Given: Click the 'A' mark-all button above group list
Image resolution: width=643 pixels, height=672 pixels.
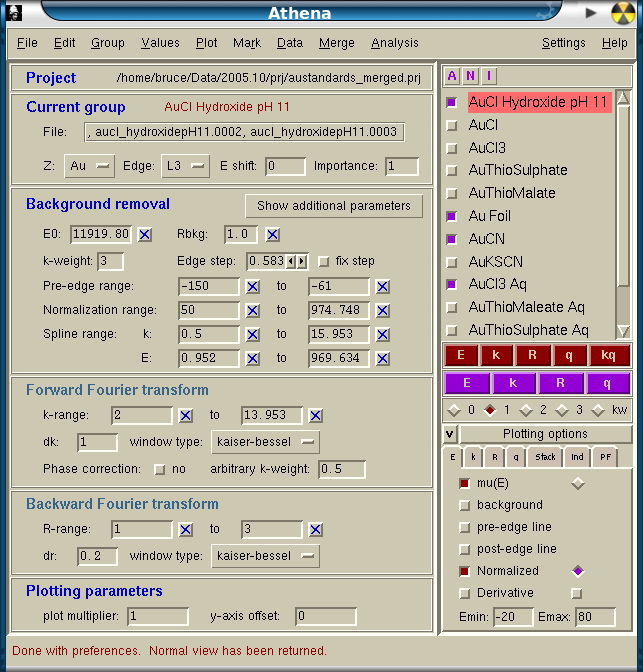Looking at the screenshot, I should 452,76.
